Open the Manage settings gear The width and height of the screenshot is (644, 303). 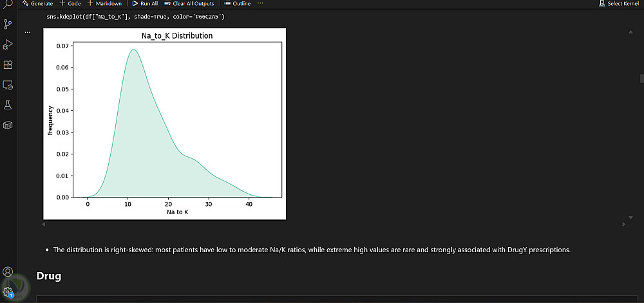[x=8, y=291]
